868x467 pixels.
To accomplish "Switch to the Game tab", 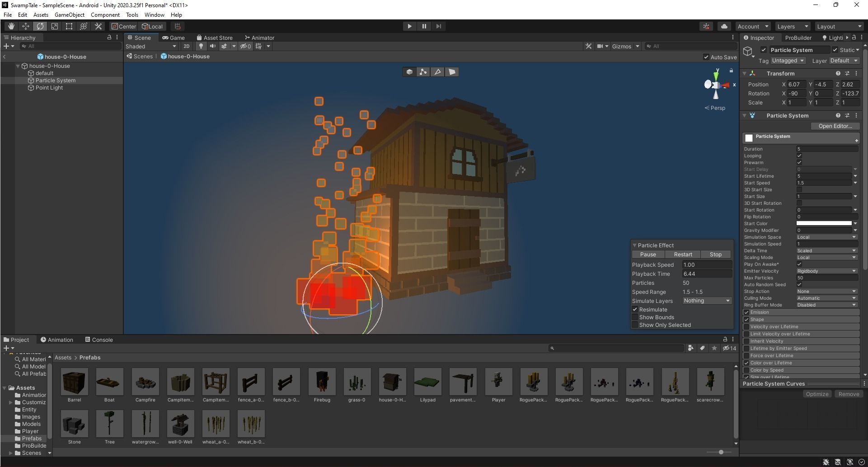I will [x=174, y=38].
